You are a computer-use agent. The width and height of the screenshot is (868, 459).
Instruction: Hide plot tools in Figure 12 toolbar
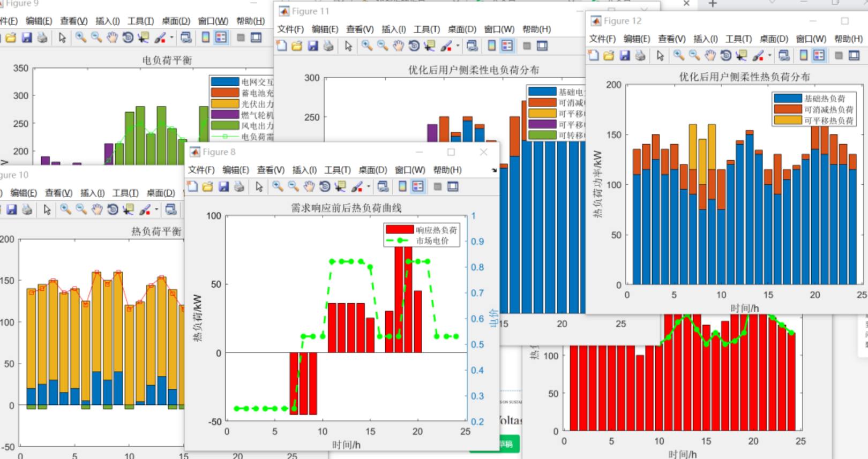coord(839,55)
